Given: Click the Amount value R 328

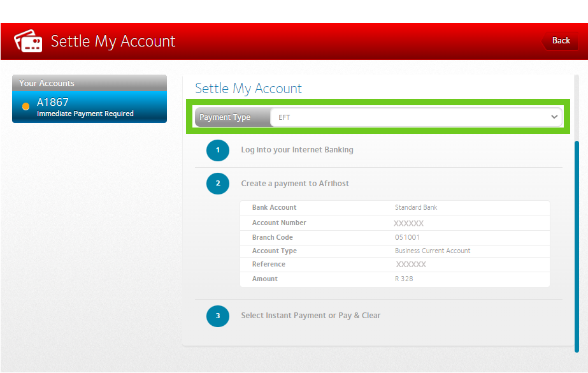Looking at the screenshot, I should 404,279.
